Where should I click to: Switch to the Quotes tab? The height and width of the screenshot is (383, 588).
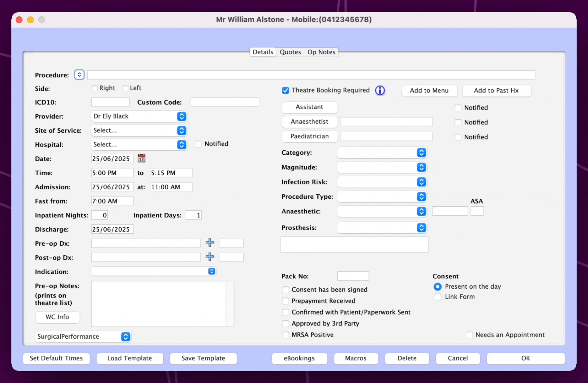[290, 52]
